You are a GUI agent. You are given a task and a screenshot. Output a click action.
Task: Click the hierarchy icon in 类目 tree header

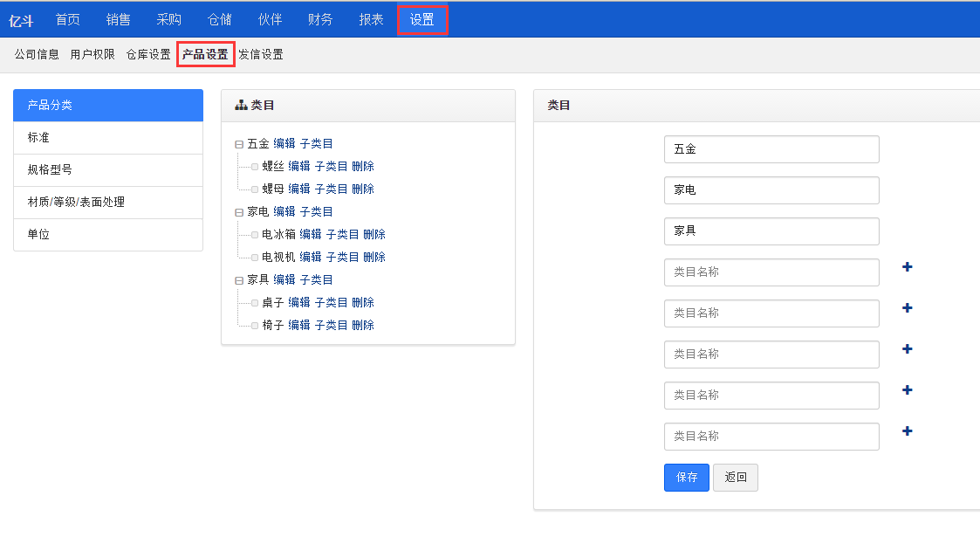coord(241,105)
